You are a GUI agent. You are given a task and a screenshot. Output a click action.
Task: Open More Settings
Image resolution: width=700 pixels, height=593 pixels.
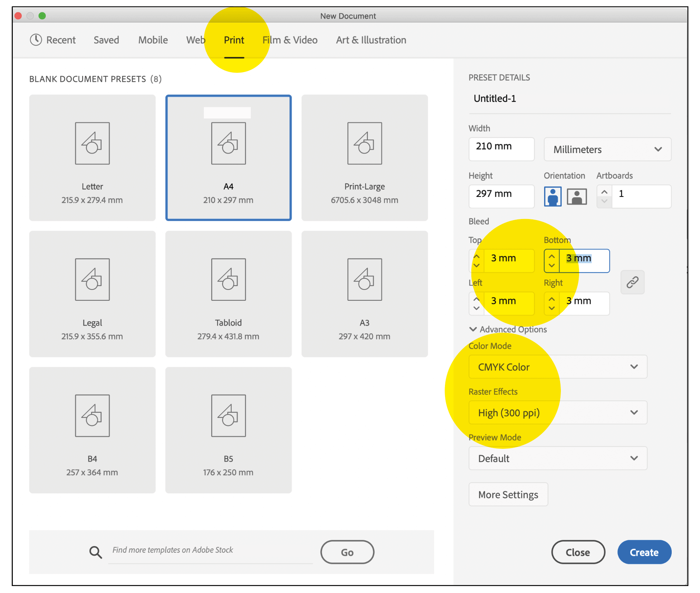pos(508,495)
